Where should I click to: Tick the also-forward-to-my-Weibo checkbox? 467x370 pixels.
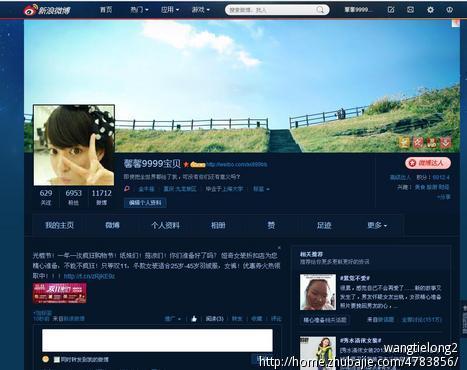point(57,359)
